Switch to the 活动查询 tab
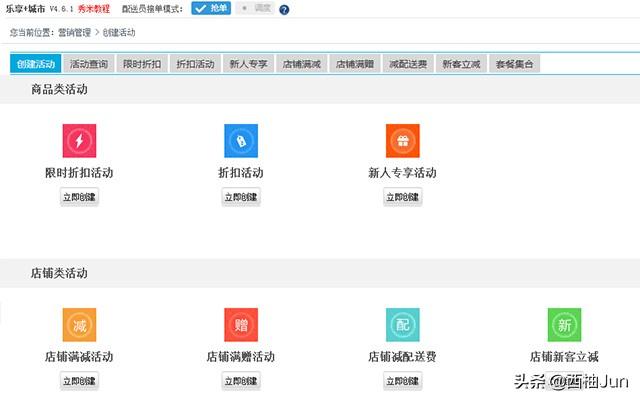Viewport: 640px width, 401px height. 88,64
